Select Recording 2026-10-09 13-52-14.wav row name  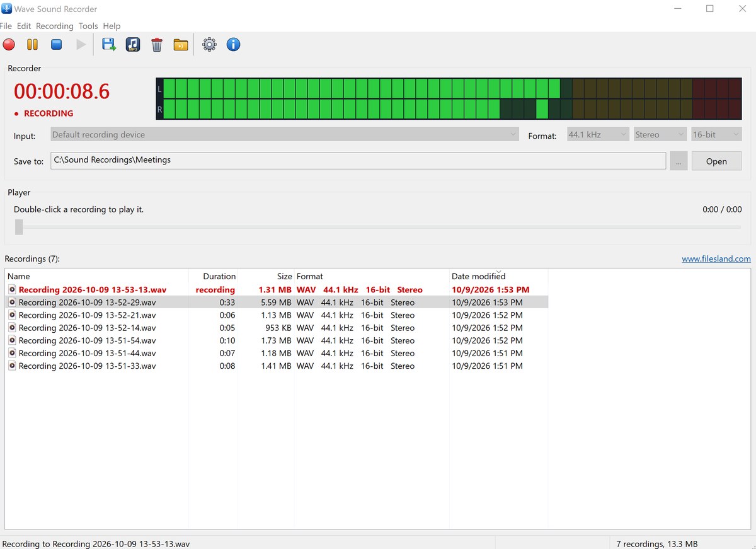pyautogui.click(x=88, y=328)
